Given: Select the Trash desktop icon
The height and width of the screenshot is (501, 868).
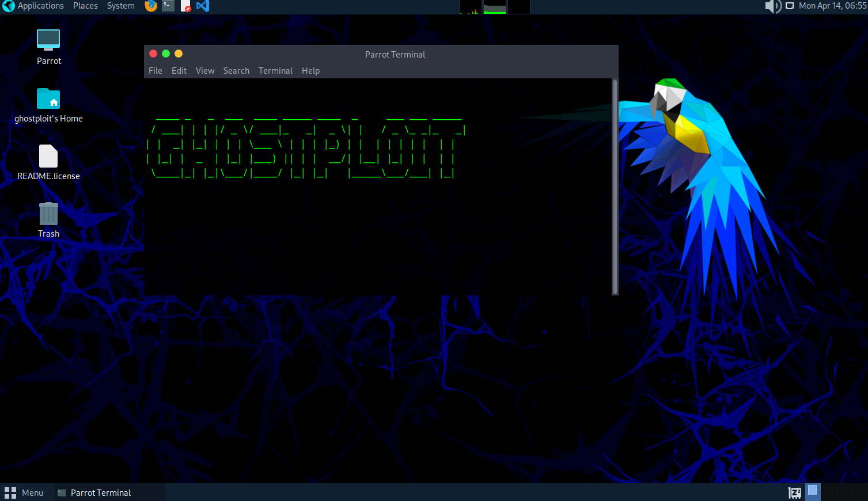Looking at the screenshot, I should pos(48,220).
